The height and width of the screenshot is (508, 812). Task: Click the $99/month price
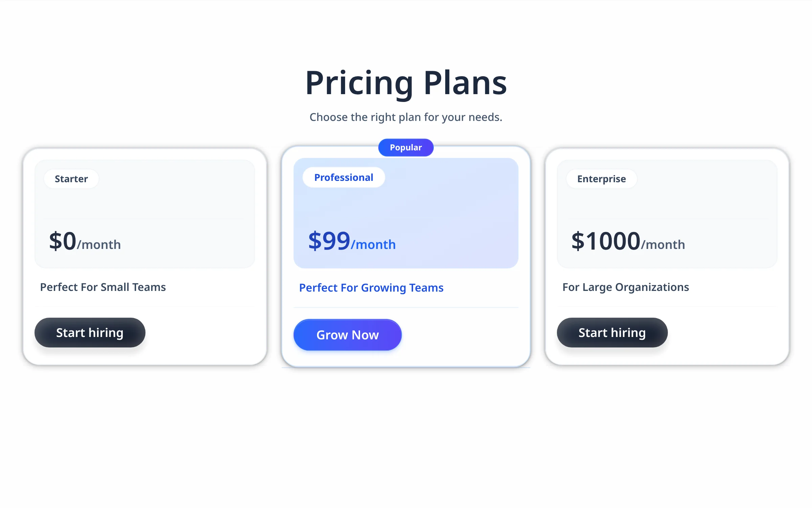click(352, 241)
